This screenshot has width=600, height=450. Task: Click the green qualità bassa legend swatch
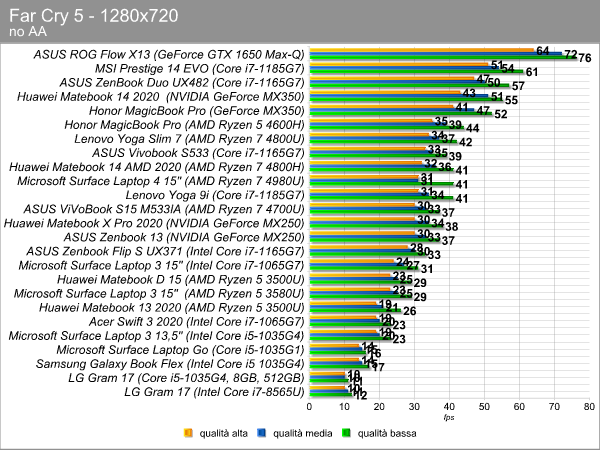(346, 433)
